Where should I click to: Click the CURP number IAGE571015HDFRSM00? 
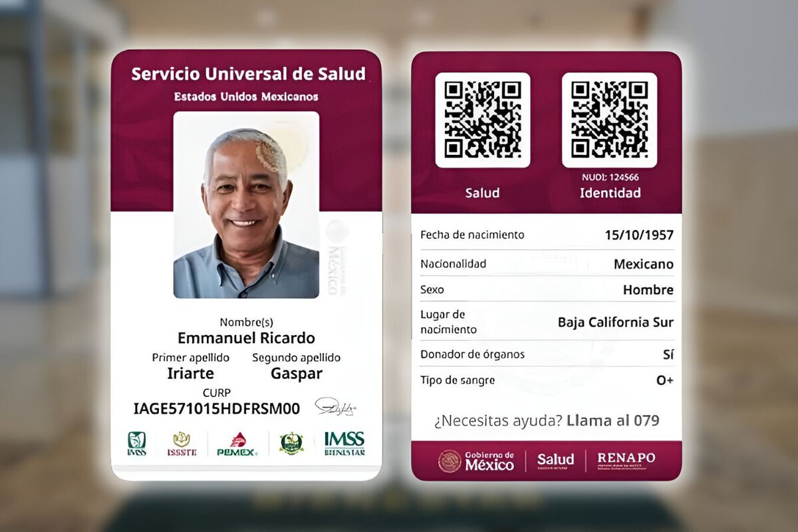[x=216, y=408]
